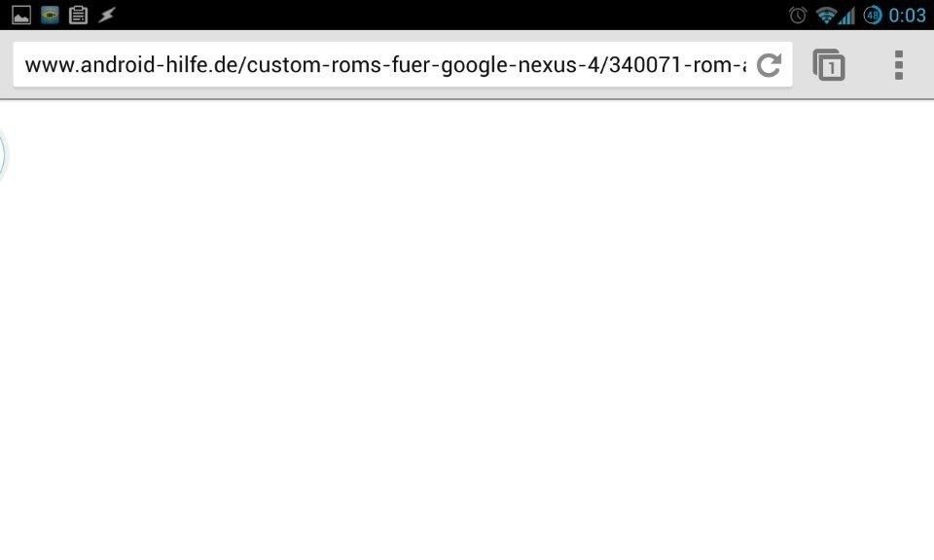Tap the 0:03 clock in status bar

(907, 15)
